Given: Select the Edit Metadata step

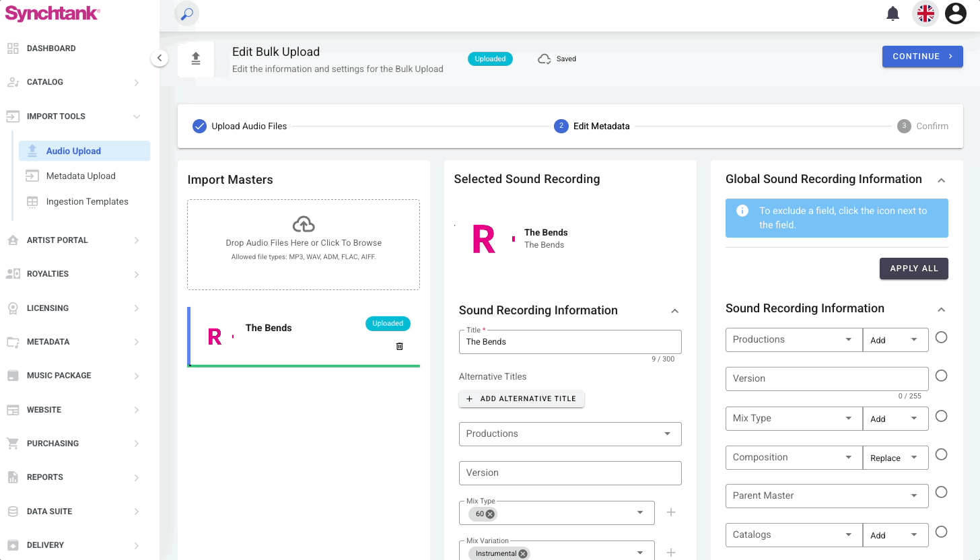Looking at the screenshot, I should [592, 126].
